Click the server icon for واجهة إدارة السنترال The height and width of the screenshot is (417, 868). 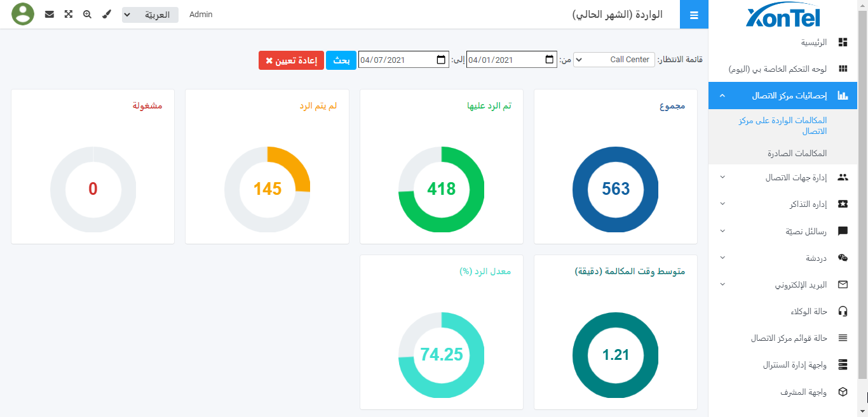[843, 365]
